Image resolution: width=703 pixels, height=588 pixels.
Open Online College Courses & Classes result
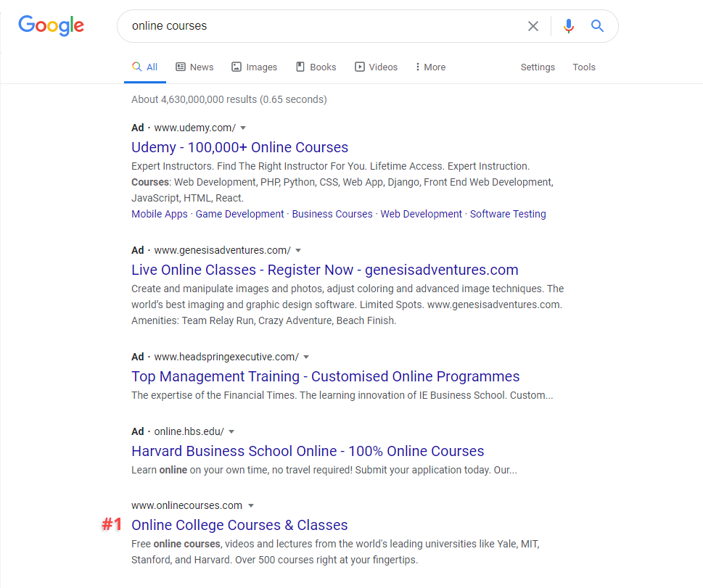239,525
